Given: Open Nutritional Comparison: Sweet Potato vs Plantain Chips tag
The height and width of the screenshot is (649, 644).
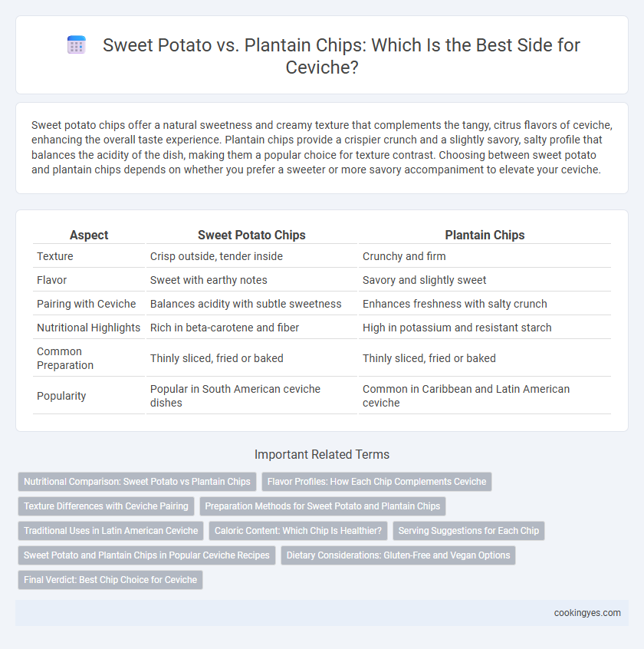Looking at the screenshot, I should coord(137,482).
